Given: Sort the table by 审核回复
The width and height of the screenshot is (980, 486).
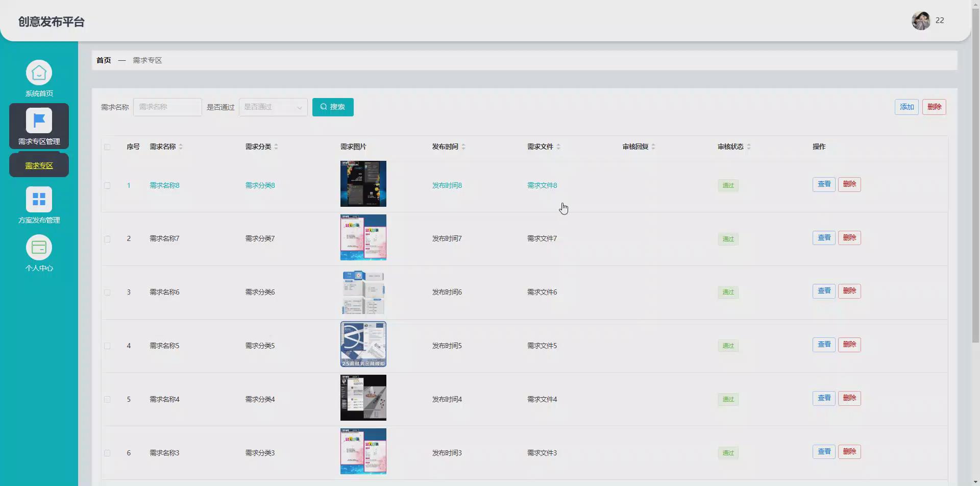Looking at the screenshot, I should tap(653, 147).
